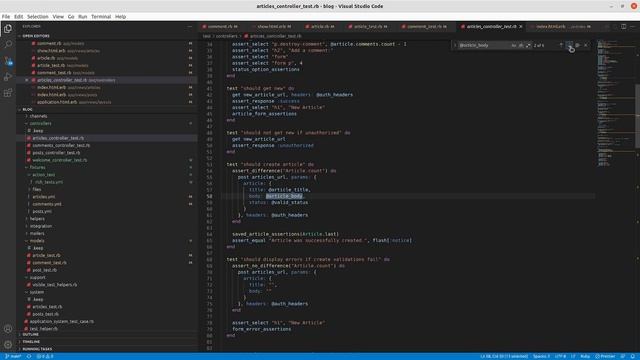Toggle Use Regular Expression in find widget
The width and height of the screenshot is (640, 360).
[528, 45]
